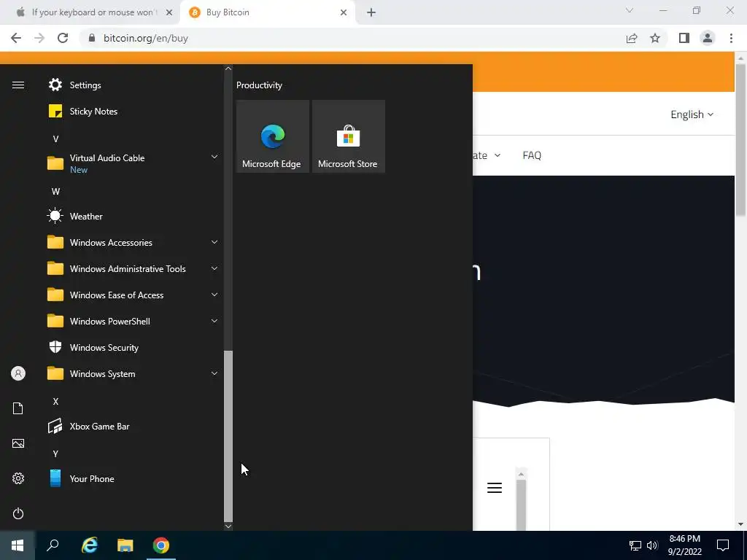Viewport: 747px width, 560px height.
Task: Open a new Chrome tab
Action: coord(371,13)
